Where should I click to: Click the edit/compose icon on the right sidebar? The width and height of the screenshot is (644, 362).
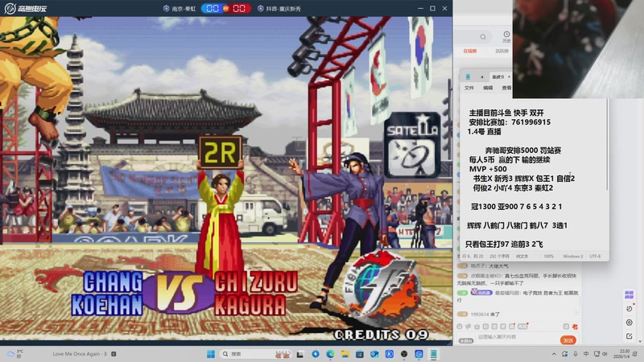629,336
